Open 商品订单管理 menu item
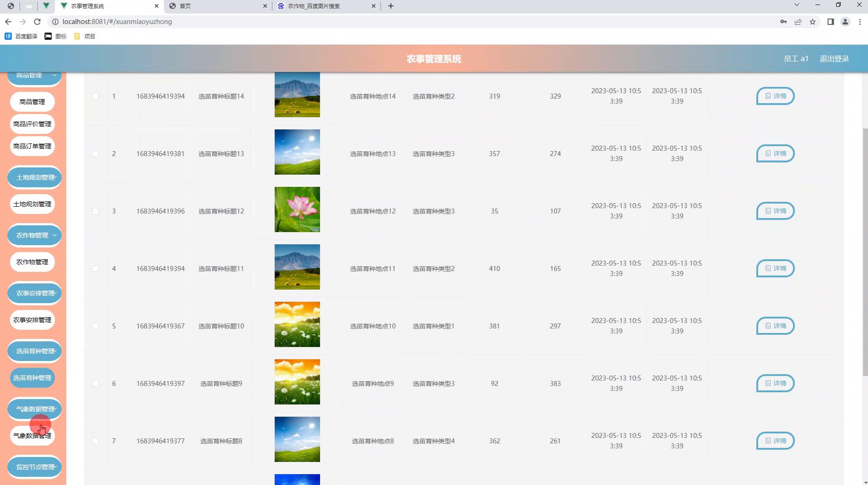Image resolution: width=868 pixels, height=485 pixels. (32, 146)
